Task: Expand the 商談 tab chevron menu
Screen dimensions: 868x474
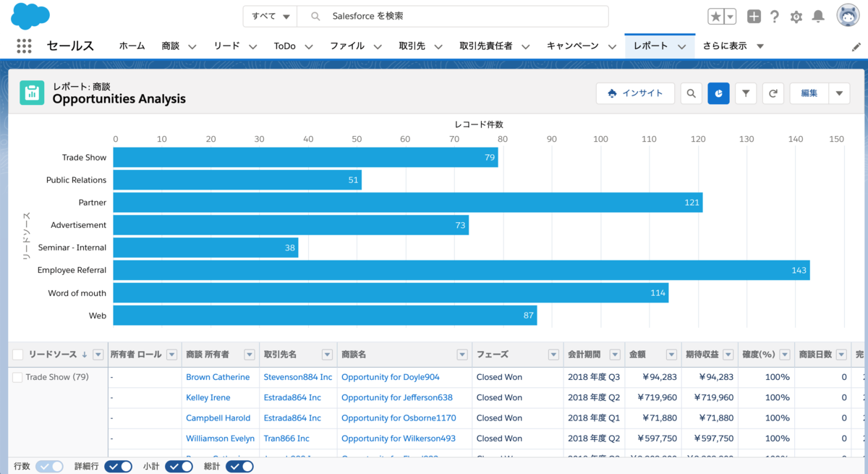Action: click(x=192, y=46)
